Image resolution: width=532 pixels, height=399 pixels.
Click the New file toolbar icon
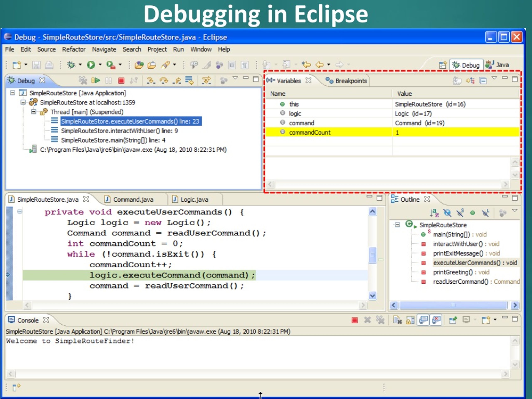[17, 65]
